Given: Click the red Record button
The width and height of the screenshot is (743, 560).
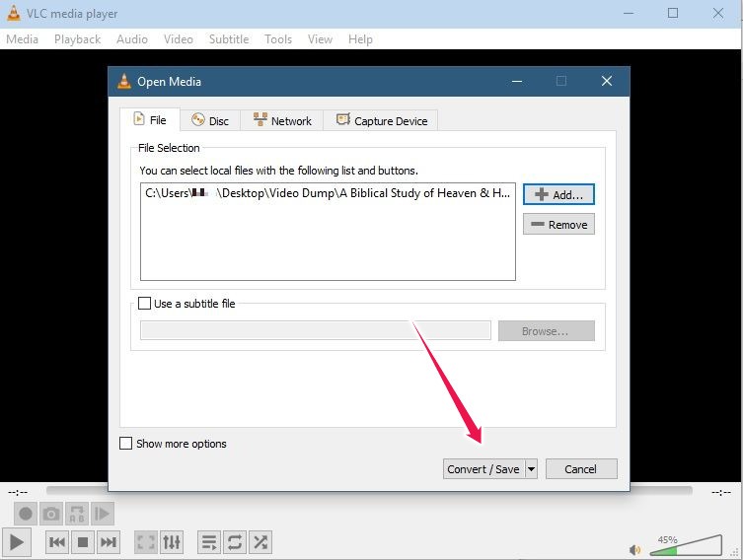Looking at the screenshot, I should click(x=26, y=514).
